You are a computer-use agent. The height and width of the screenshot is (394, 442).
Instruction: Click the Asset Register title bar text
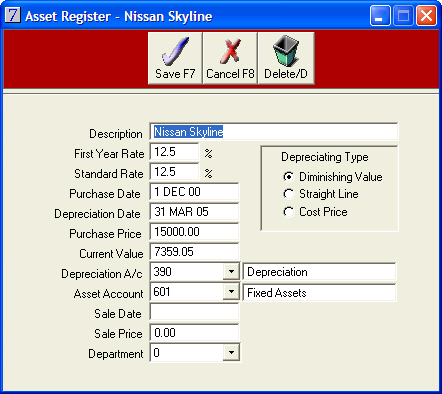coord(119,16)
